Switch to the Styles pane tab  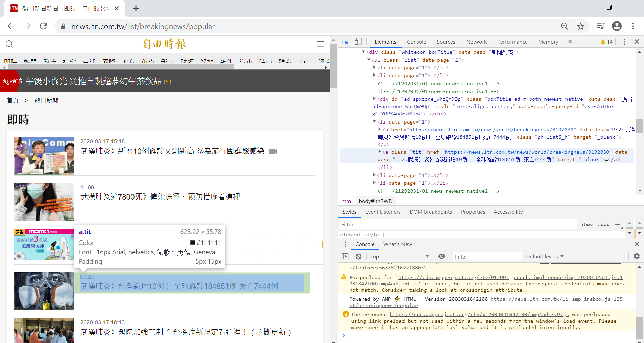click(349, 212)
